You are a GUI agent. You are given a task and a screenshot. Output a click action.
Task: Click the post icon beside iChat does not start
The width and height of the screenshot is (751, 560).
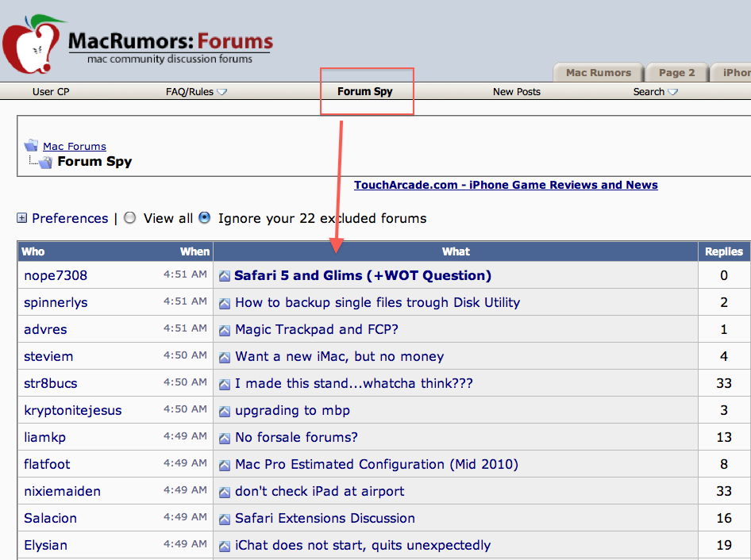pyautogui.click(x=224, y=547)
